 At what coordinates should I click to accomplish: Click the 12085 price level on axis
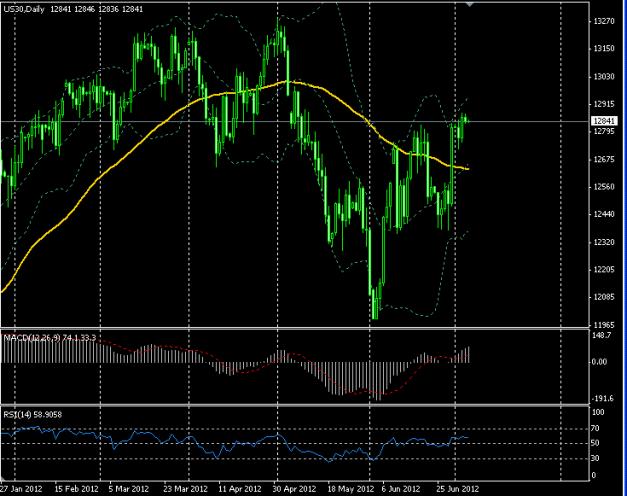[x=604, y=297]
